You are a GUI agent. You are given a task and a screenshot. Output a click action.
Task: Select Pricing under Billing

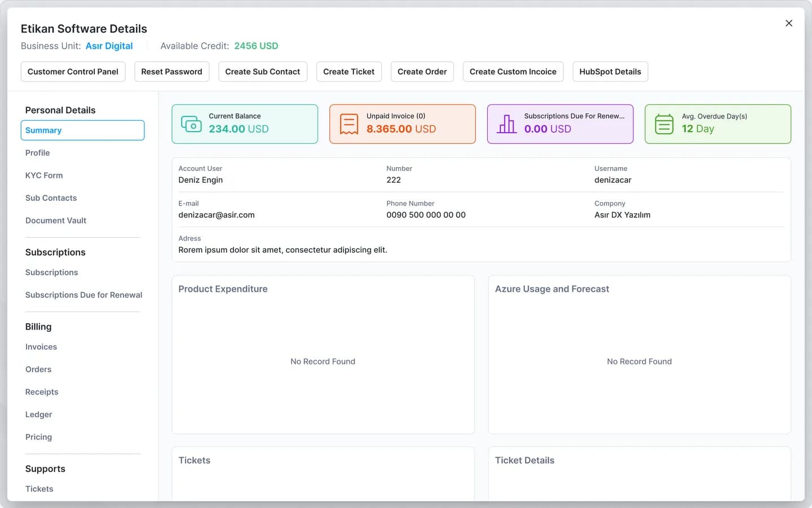click(38, 437)
